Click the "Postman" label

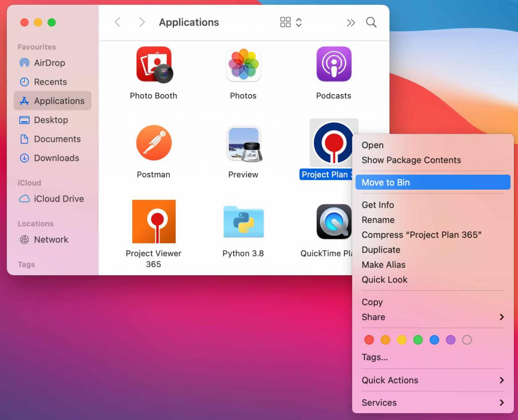pyautogui.click(x=154, y=175)
